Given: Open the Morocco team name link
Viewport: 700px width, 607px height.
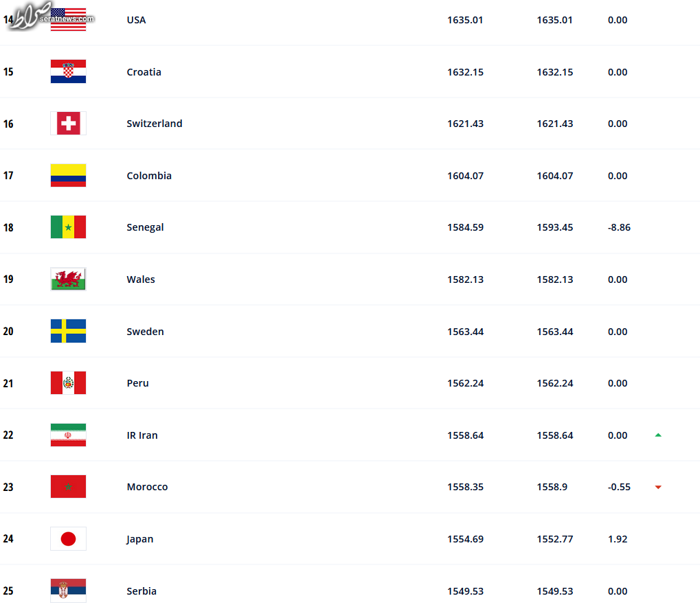Looking at the screenshot, I should pos(147,487).
